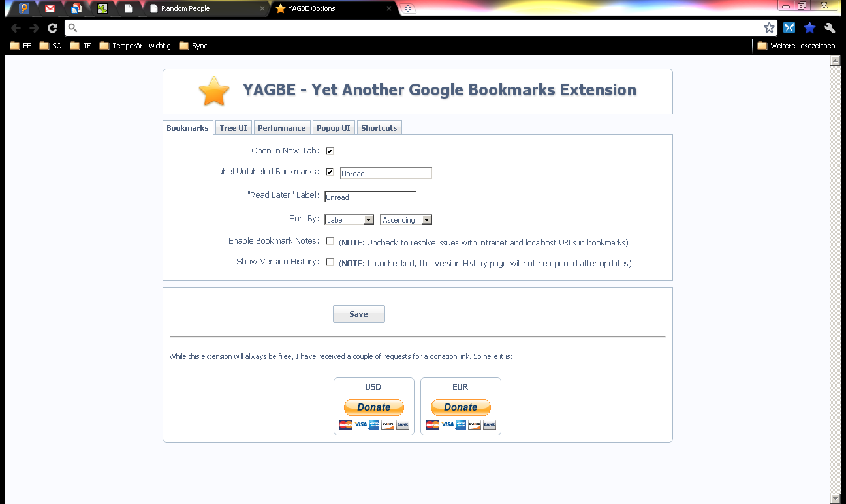
Task: Click the YAGBE blue star extension icon
Action: (x=809, y=27)
